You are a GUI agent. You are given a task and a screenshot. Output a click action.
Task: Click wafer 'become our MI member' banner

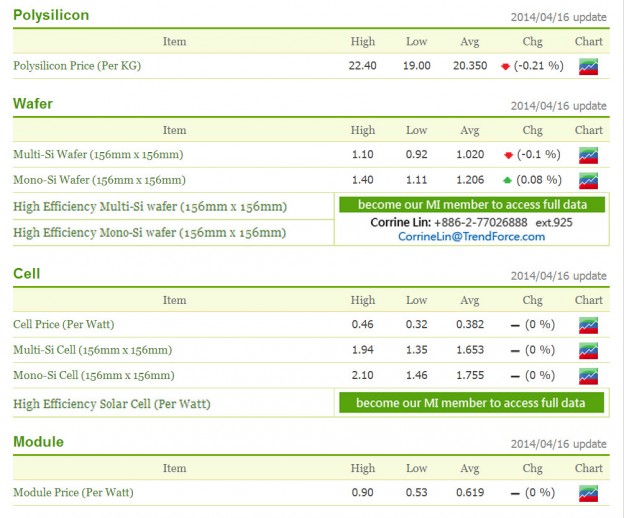471,205
